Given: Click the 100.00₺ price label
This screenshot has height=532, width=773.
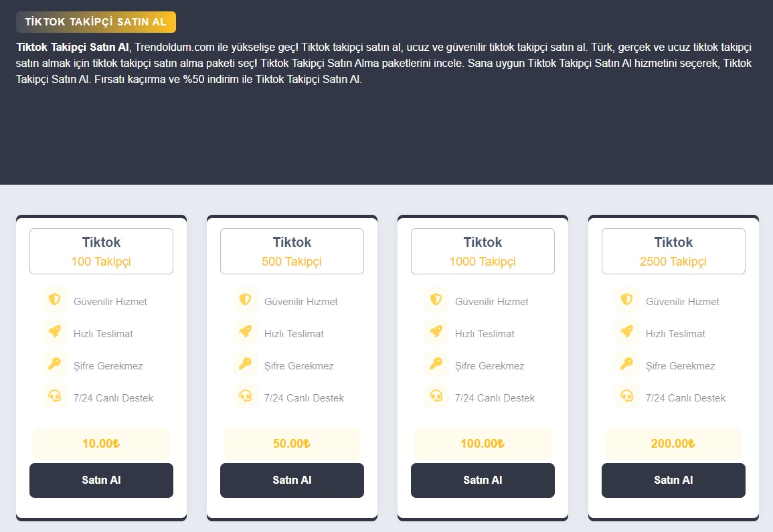Looking at the screenshot, I should tap(483, 444).
